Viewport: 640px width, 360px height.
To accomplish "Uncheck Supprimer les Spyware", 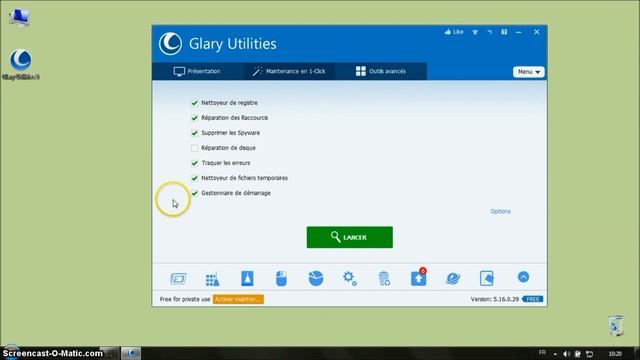I will (195, 133).
